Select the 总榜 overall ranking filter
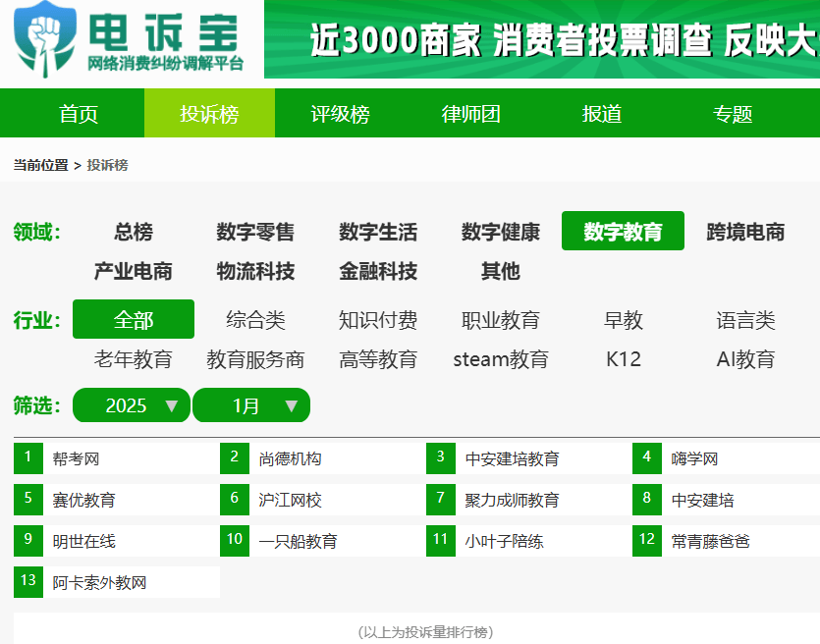The height and width of the screenshot is (644, 820). tap(134, 233)
